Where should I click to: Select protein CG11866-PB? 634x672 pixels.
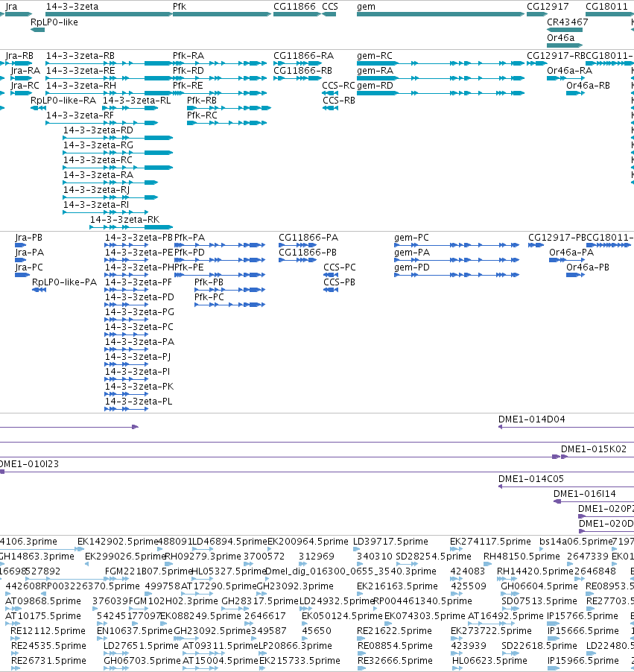[x=308, y=253]
